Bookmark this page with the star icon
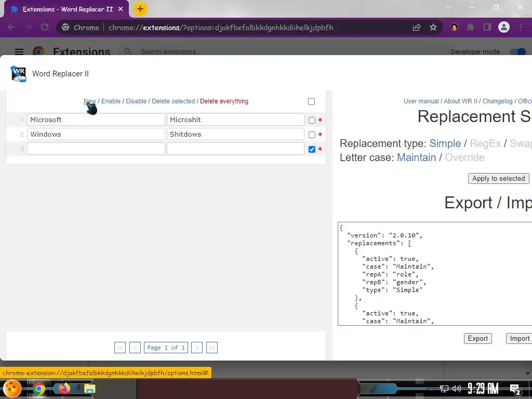Viewport: 532px width, 399px height. [x=433, y=28]
